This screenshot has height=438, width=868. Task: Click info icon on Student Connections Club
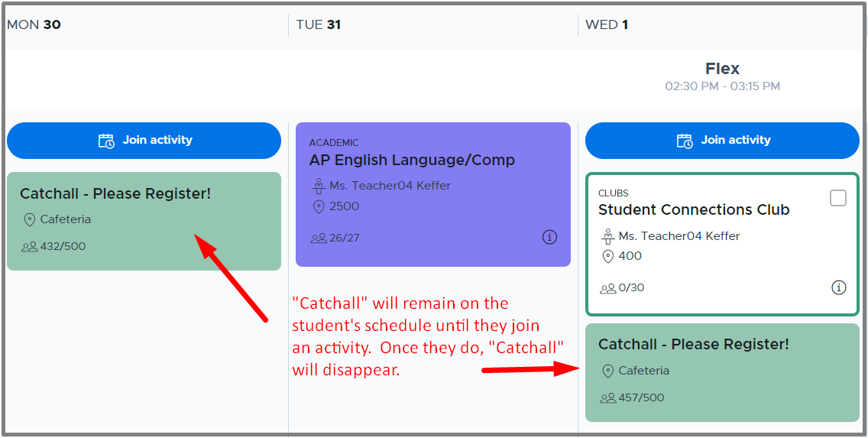click(x=839, y=287)
